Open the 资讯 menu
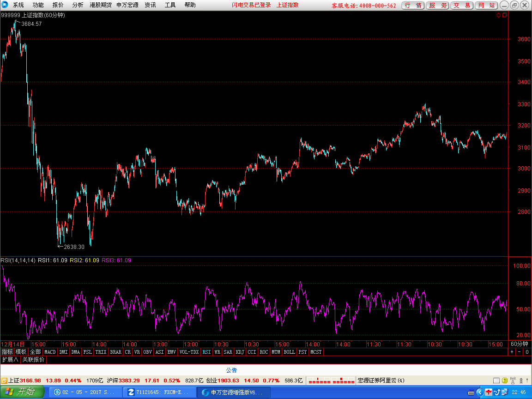The image size is (532, 399). point(150,5)
